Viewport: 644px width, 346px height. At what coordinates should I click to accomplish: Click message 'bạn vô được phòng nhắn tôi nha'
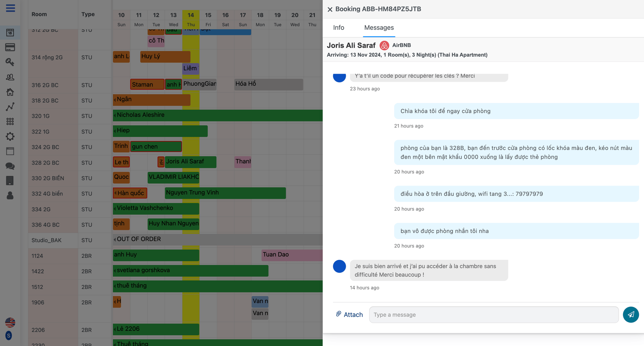tap(516, 231)
